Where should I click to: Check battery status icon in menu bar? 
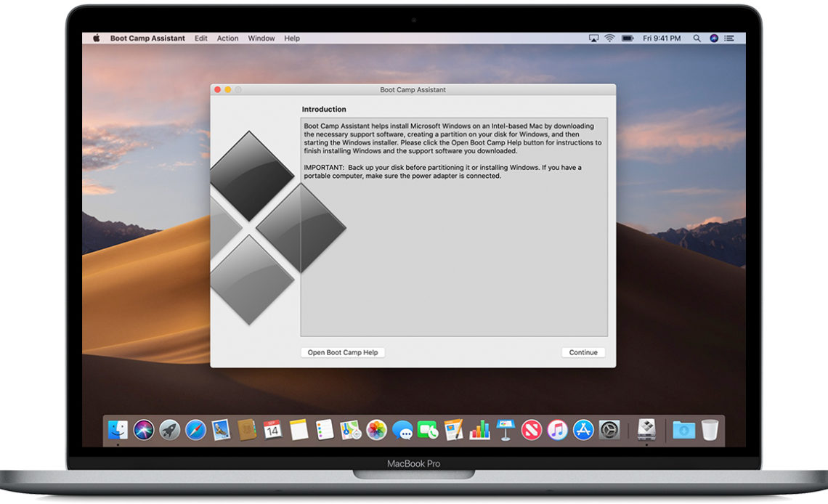pos(628,38)
